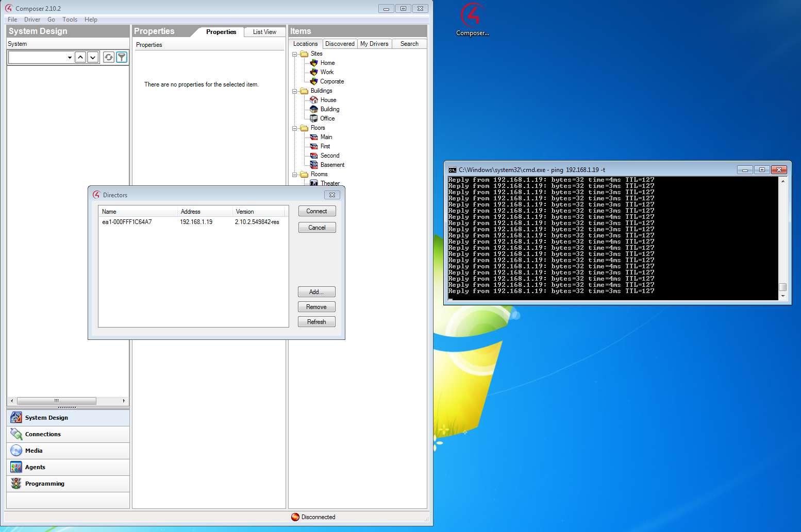This screenshot has width=801, height=532.
Task: Click the Add... button
Action: [x=316, y=292]
